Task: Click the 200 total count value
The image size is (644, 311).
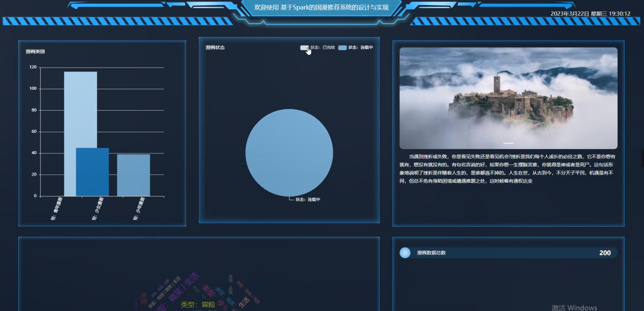Action: coord(606,252)
